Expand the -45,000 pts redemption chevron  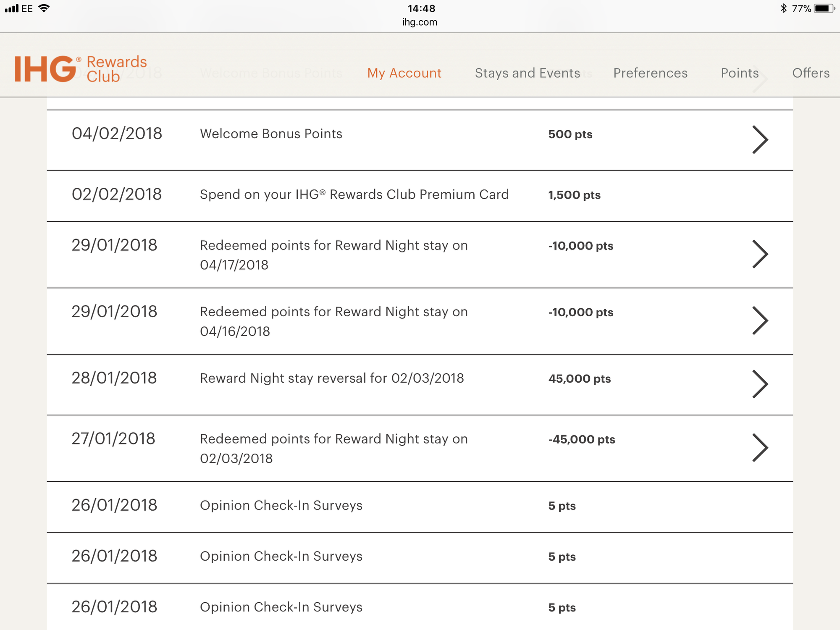[x=760, y=448]
